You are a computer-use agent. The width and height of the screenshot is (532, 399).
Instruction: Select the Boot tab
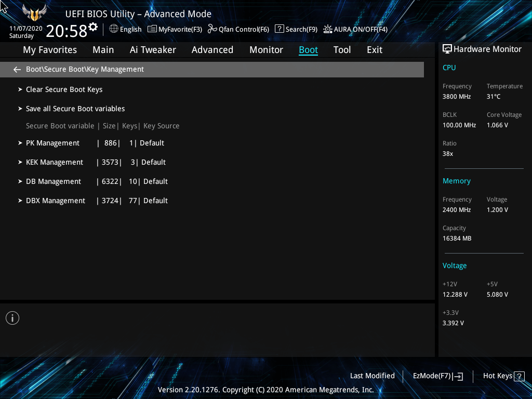point(309,50)
